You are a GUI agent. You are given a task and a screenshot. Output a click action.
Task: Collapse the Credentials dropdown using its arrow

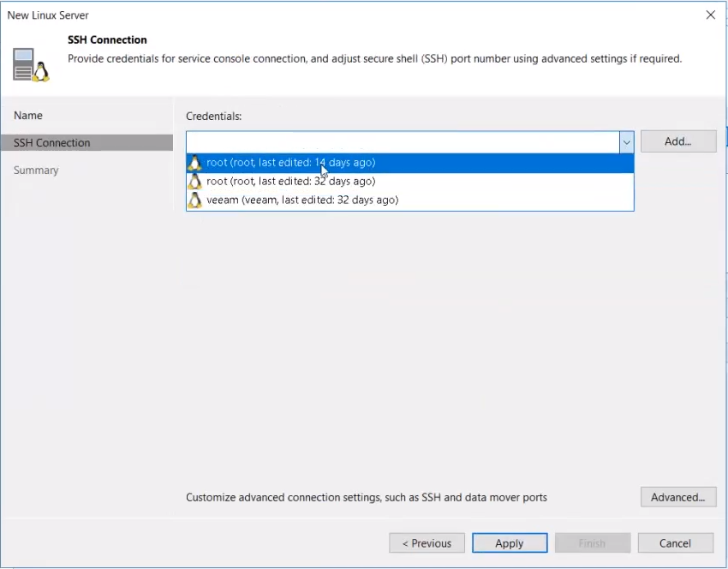pyautogui.click(x=626, y=142)
